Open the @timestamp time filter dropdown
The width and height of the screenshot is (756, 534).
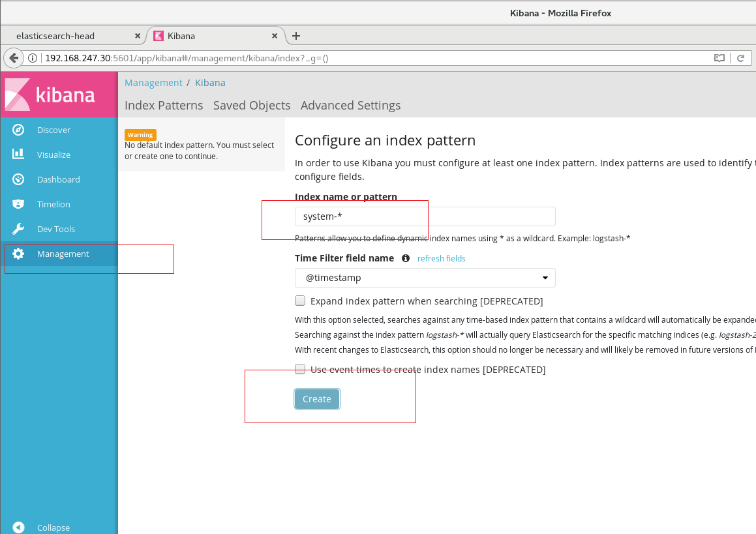click(x=425, y=278)
